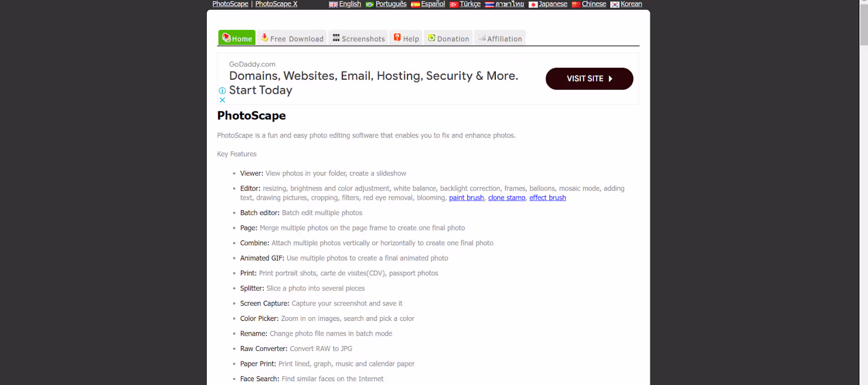The width and height of the screenshot is (868, 385).
Task: Click the PhotoScape page heading
Action: point(251,116)
